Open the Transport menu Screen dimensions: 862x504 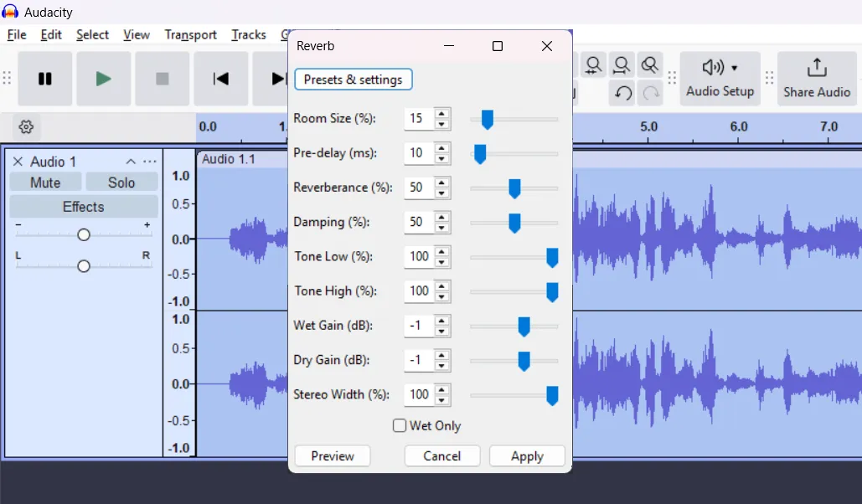190,34
